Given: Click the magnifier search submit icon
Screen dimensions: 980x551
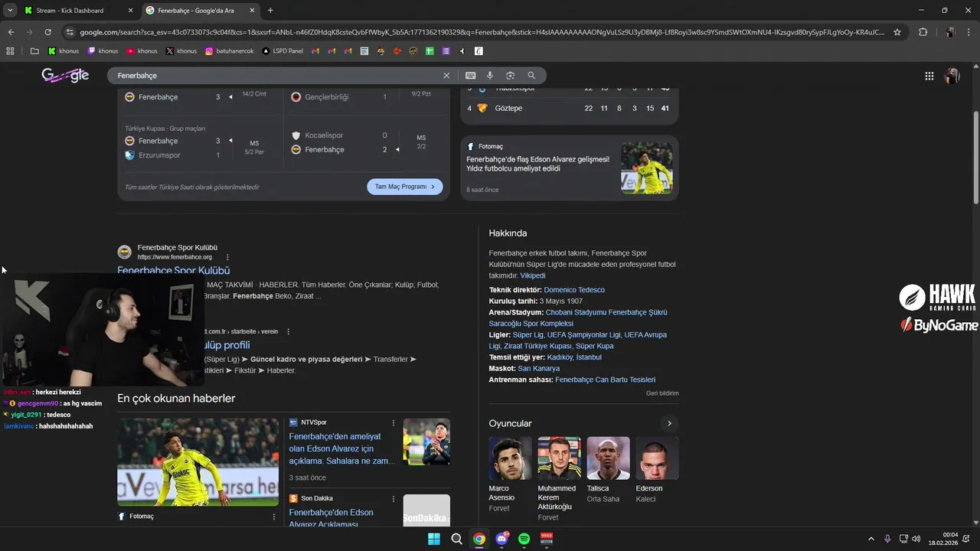Looking at the screenshot, I should pyautogui.click(x=531, y=76).
